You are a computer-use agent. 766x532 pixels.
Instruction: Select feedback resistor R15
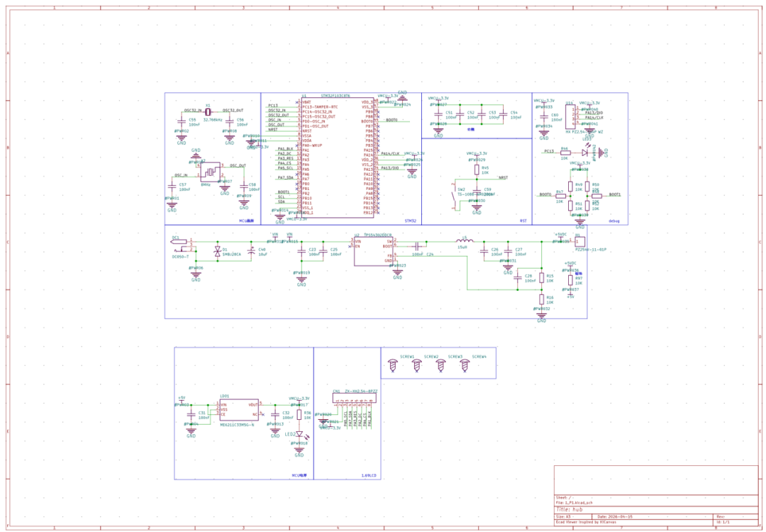[541, 278]
